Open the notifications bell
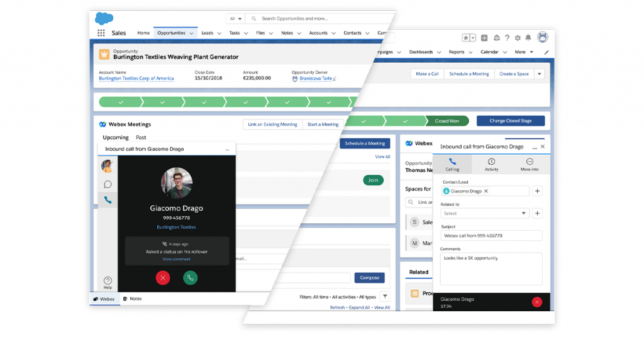This screenshot has width=644, height=337. (528, 38)
